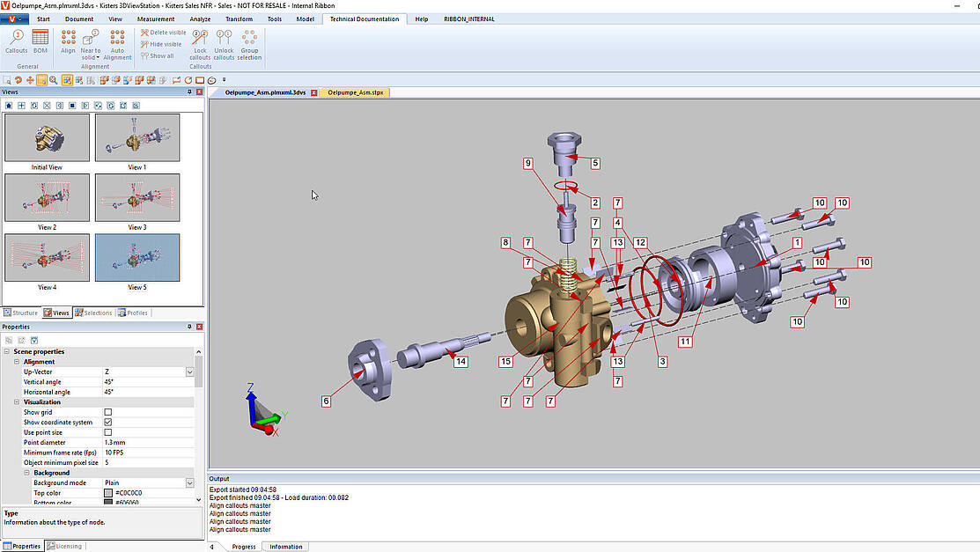Screen dimensions: 980x552
Task: Click Hide visible callouts
Action: [x=161, y=44]
